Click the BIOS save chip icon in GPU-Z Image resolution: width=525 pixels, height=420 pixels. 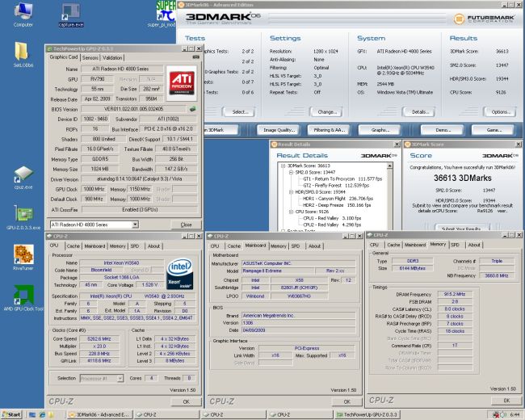(192, 109)
